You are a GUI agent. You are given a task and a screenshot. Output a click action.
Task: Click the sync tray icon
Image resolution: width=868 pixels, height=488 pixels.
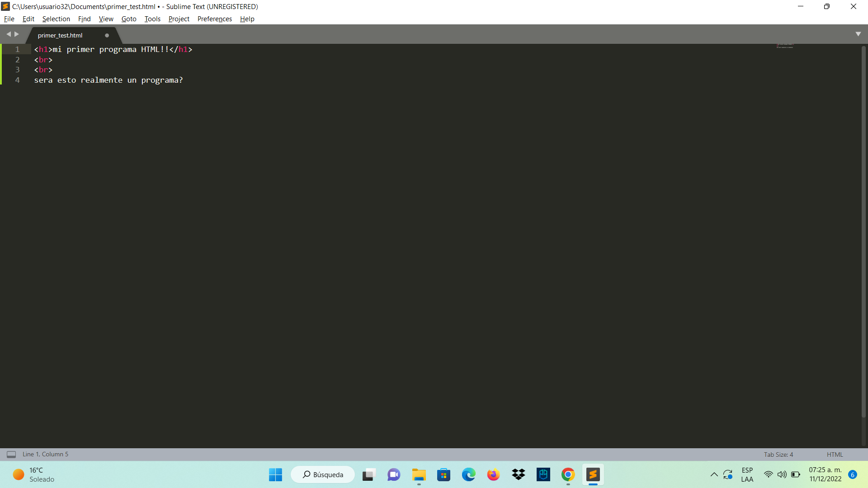(x=728, y=474)
